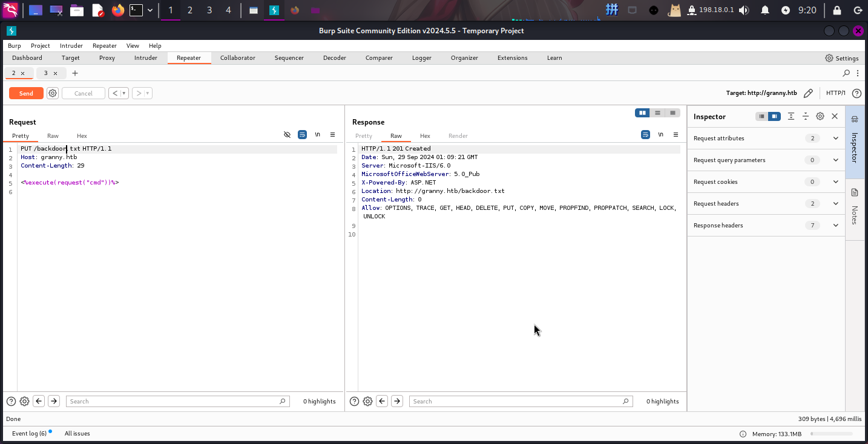The image size is (868, 444).
Task: Select top-bottom request/response layout
Action: (x=657, y=113)
